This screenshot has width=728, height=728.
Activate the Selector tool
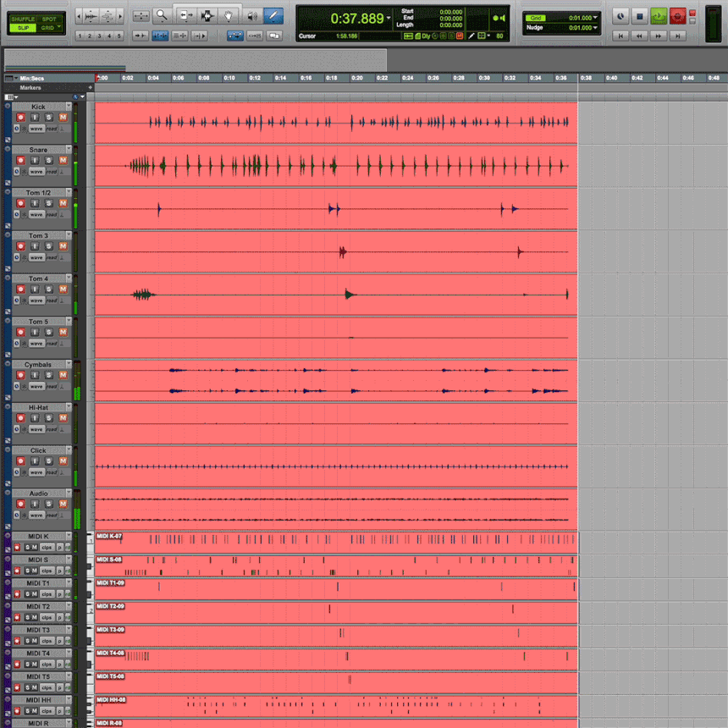coord(206,14)
